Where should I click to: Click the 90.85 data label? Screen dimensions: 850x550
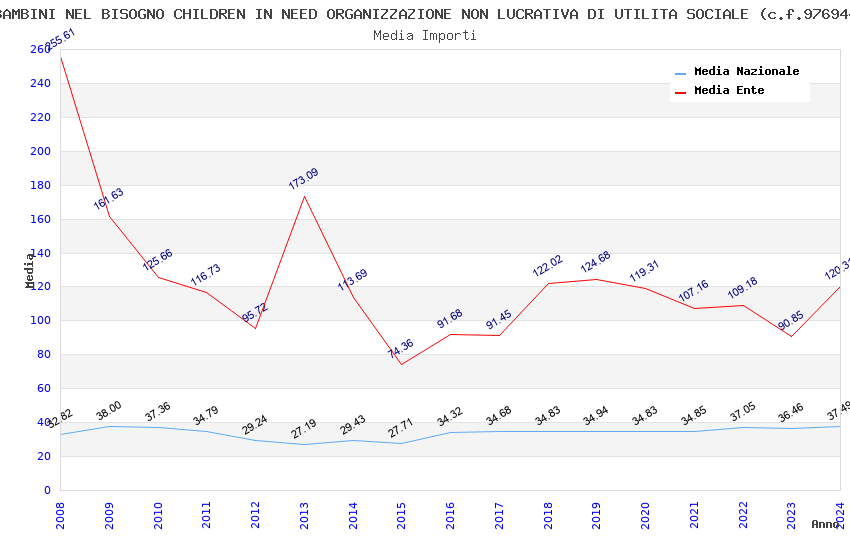pos(790,321)
